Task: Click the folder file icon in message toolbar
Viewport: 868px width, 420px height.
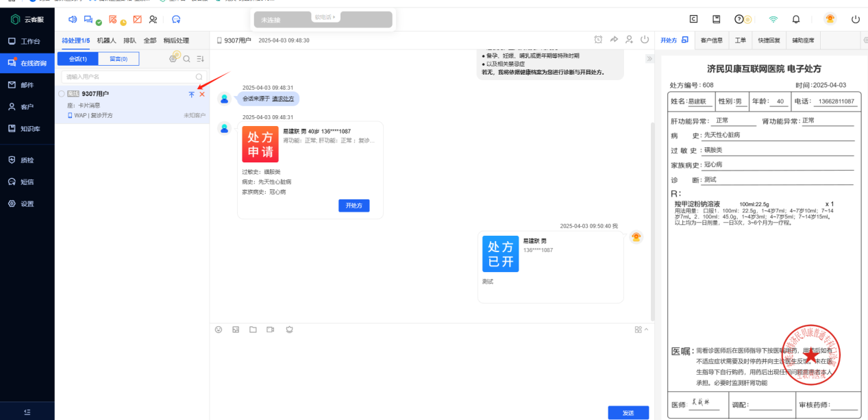Action: 253,330
